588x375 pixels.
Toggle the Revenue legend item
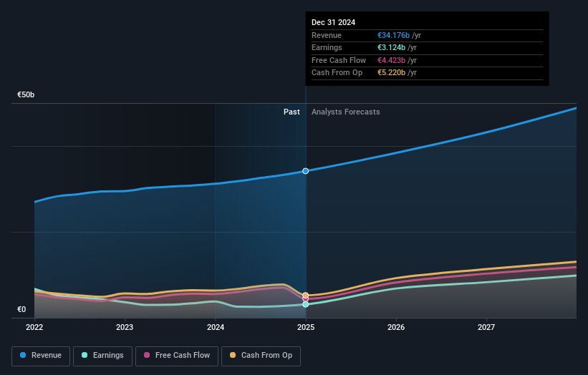point(42,356)
